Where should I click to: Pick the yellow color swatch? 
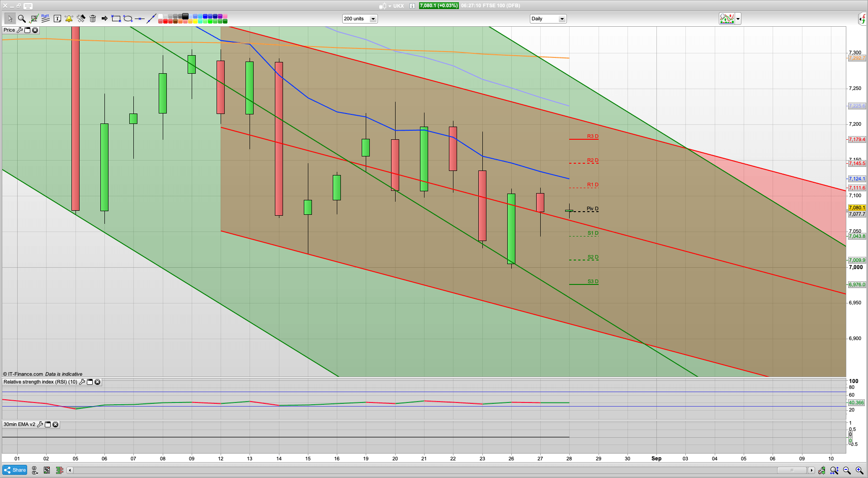tap(195, 21)
